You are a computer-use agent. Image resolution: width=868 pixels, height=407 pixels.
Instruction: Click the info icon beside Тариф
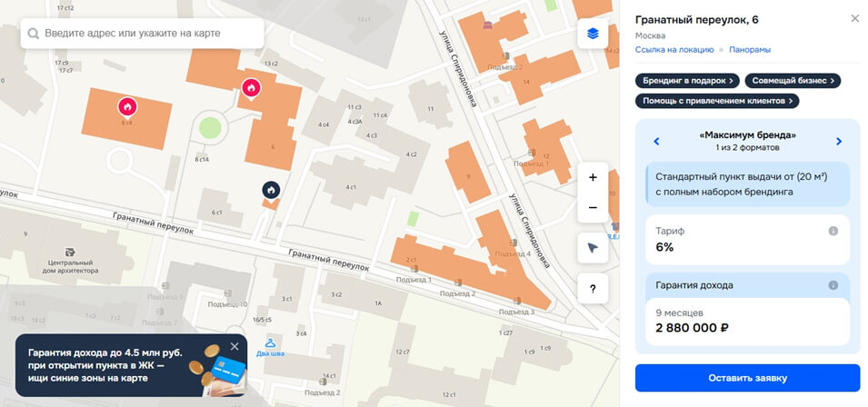click(833, 231)
